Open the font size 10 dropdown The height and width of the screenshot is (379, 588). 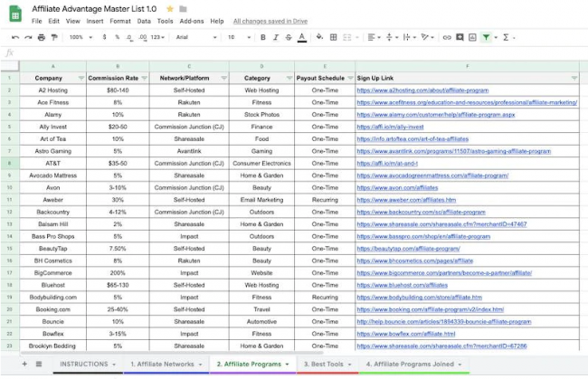[x=239, y=37]
